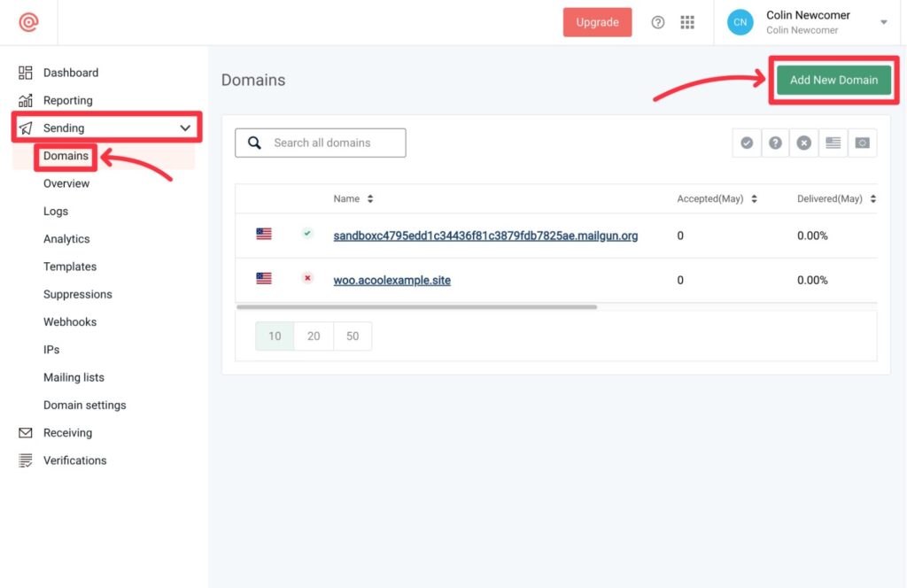
Task: Click the Receiving envelope icon
Action: click(26, 433)
